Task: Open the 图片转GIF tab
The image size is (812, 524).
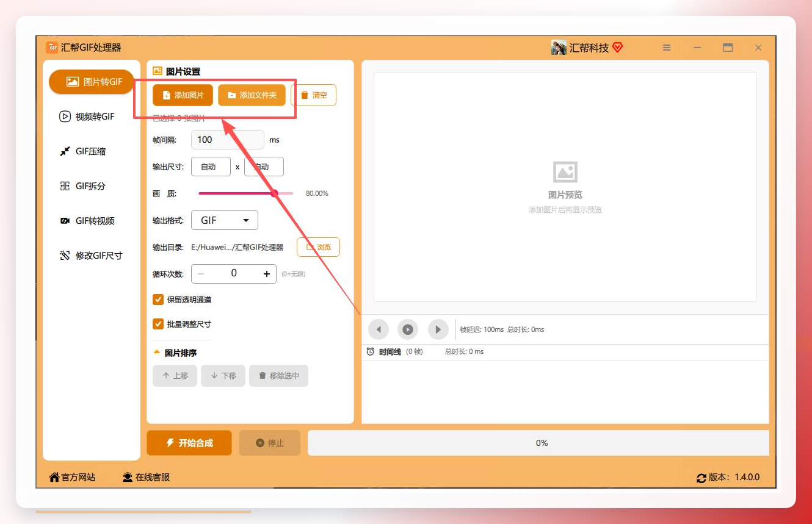Action: point(92,82)
